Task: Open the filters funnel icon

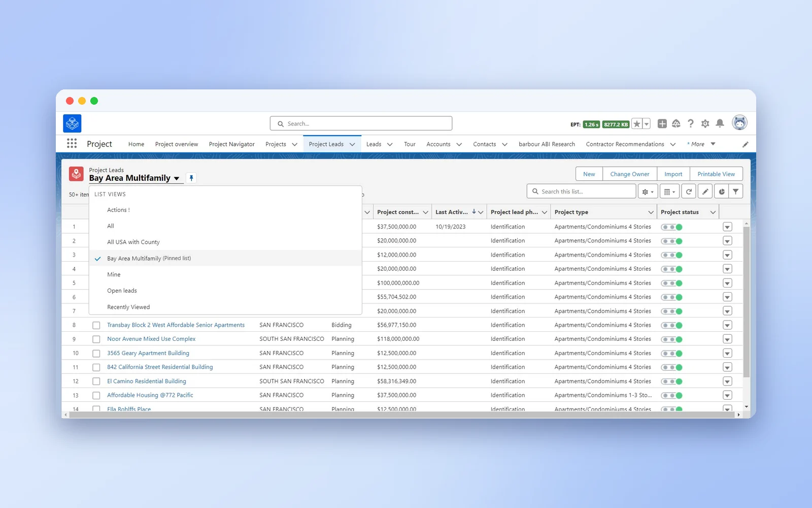Action: coord(735,192)
